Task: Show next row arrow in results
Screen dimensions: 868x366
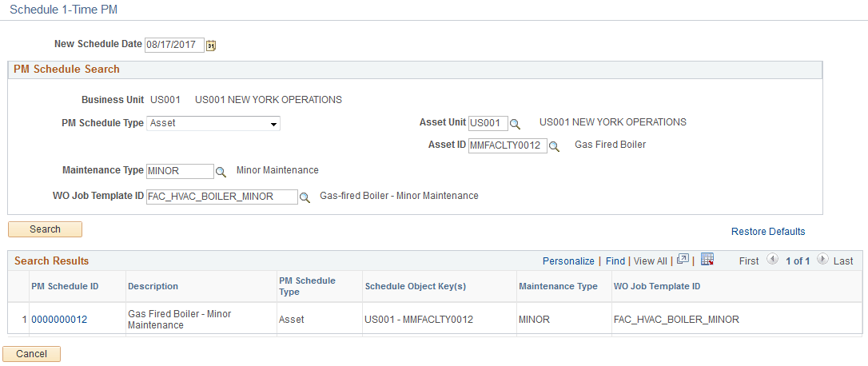Action: coord(822,259)
